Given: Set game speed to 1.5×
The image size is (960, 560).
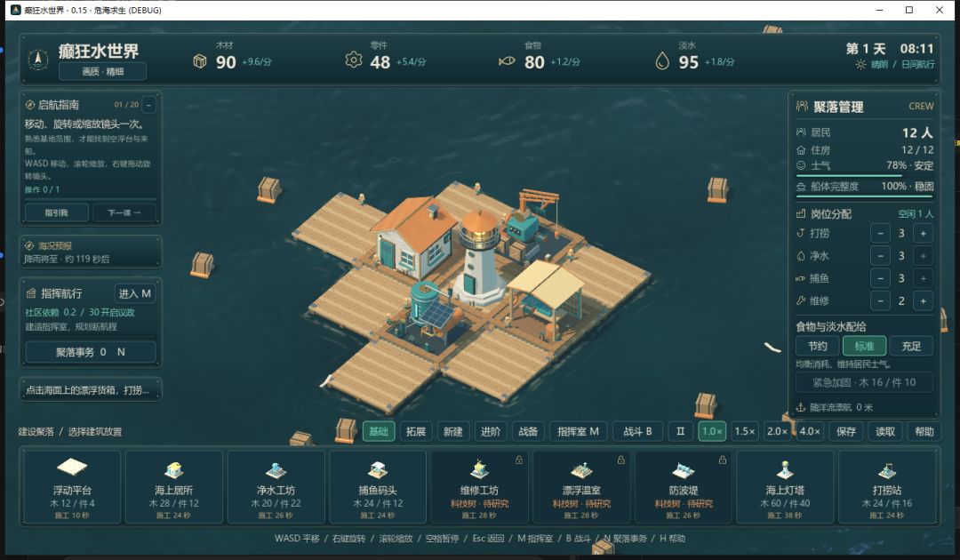Looking at the screenshot, I should (745, 431).
